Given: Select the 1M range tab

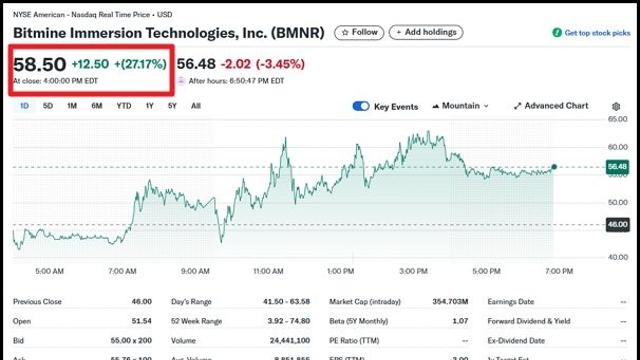Looking at the screenshot, I should click(72, 106).
